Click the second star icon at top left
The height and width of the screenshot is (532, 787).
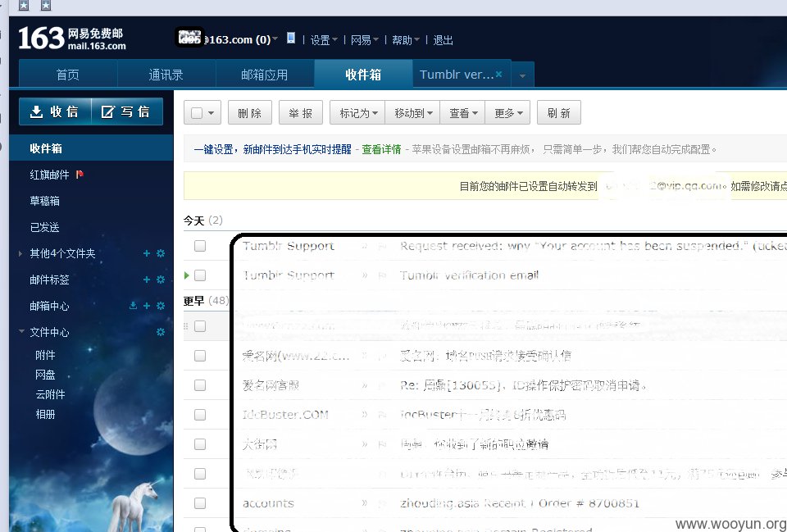[x=46, y=6]
